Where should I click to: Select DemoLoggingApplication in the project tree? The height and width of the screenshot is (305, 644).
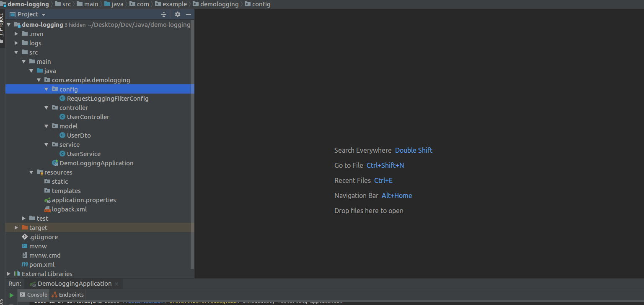96,163
